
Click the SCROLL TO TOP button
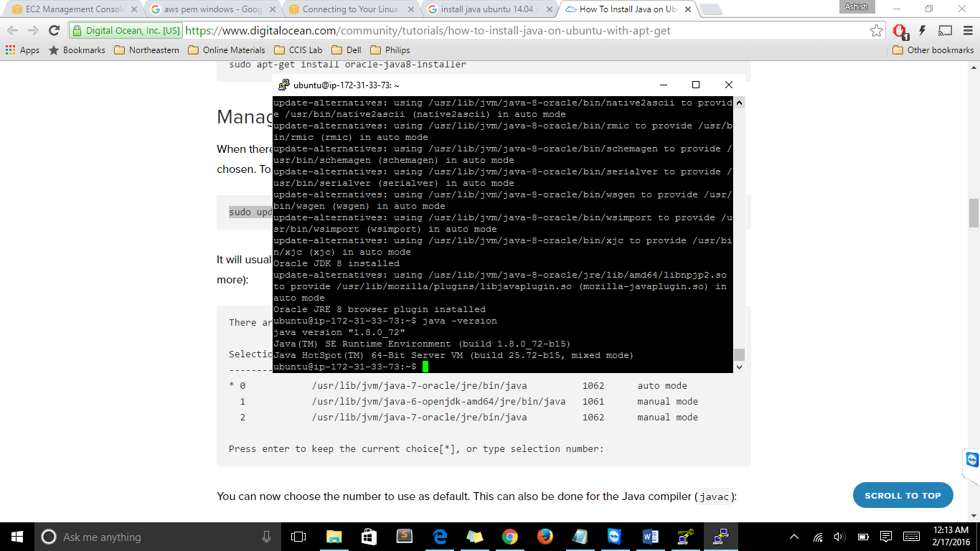coord(903,495)
